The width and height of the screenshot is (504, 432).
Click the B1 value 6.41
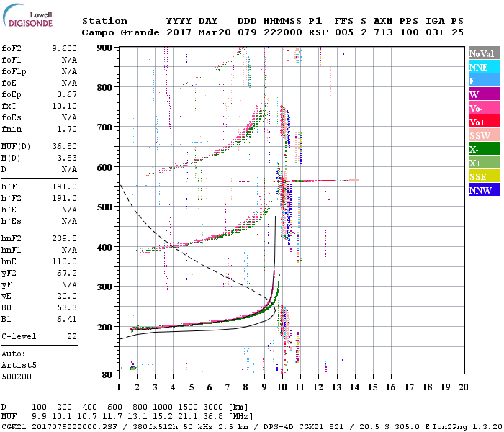pyautogui.click(x=67, y=319)
